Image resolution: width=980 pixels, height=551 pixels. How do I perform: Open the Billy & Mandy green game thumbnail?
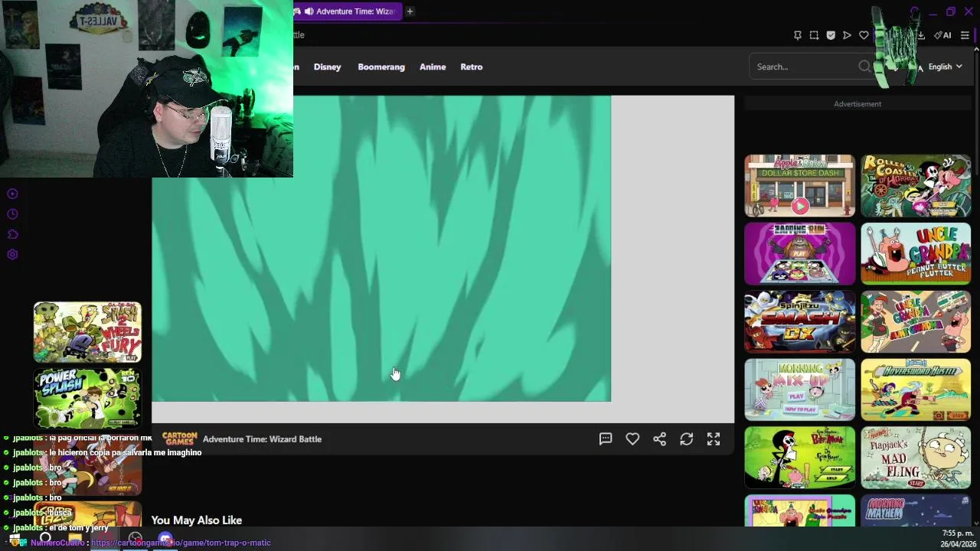[799, 458]
